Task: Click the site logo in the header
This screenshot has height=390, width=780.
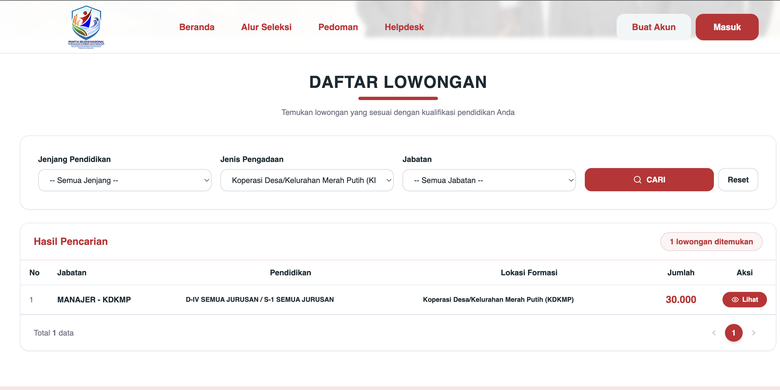Action: pos(86,26)
